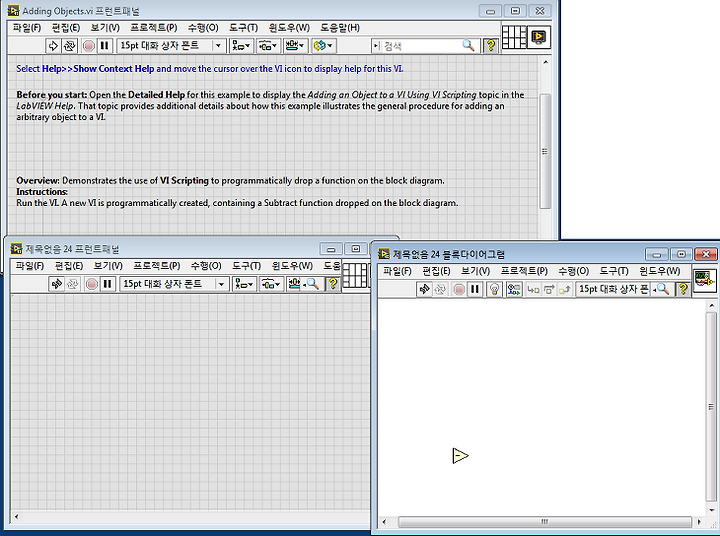Click Step Out button in block diagram
720x536 pixels.
(564, 289)
